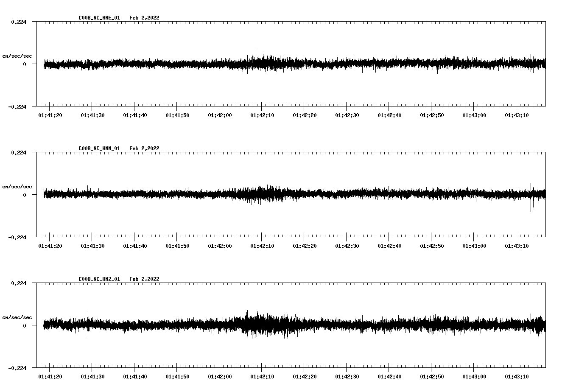Click 01:42:40 time label on HNN axis
This screenshot has height=392, width=576.
click(389, 246)
